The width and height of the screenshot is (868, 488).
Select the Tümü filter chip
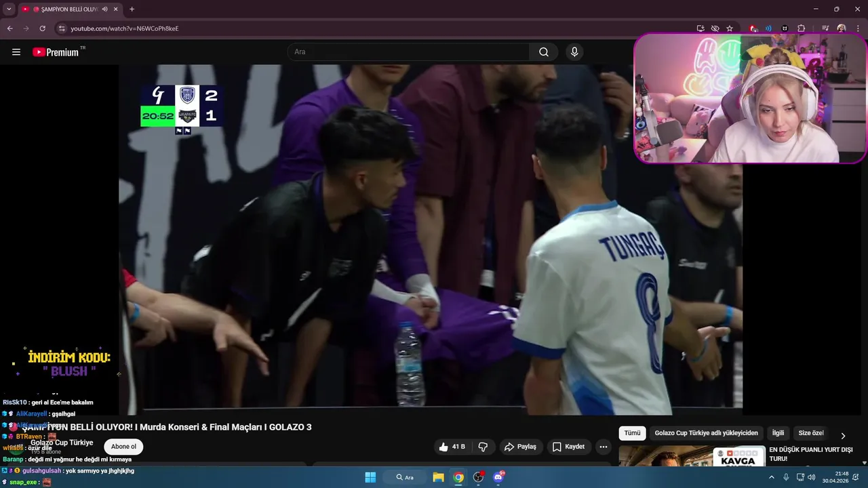[632, 433]
